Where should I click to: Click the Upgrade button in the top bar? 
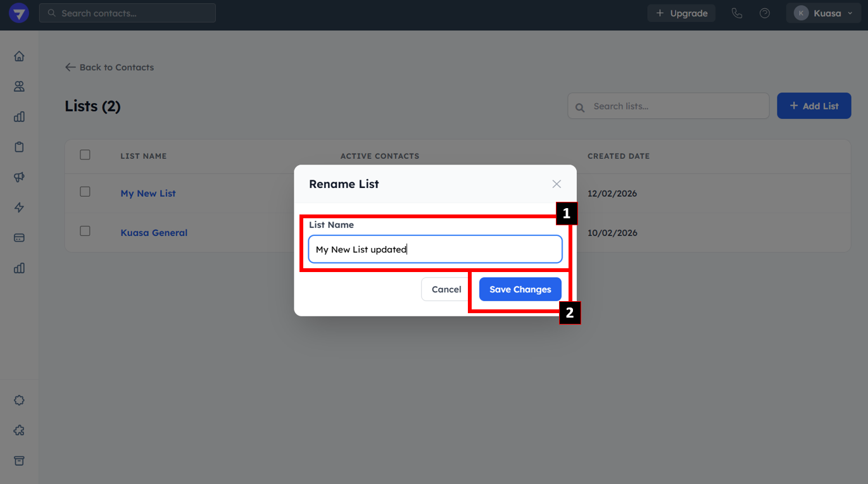click(681, 13)
